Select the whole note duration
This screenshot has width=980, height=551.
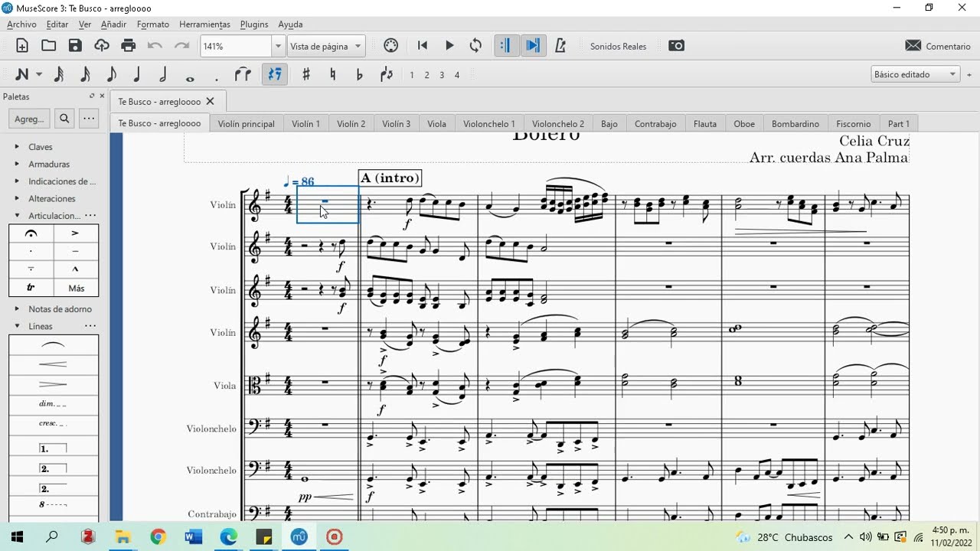(190, 77)
